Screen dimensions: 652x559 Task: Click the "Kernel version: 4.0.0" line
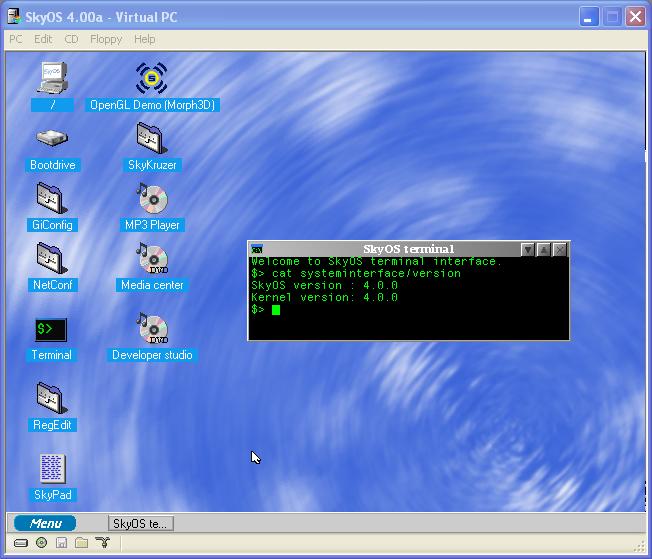324,297
